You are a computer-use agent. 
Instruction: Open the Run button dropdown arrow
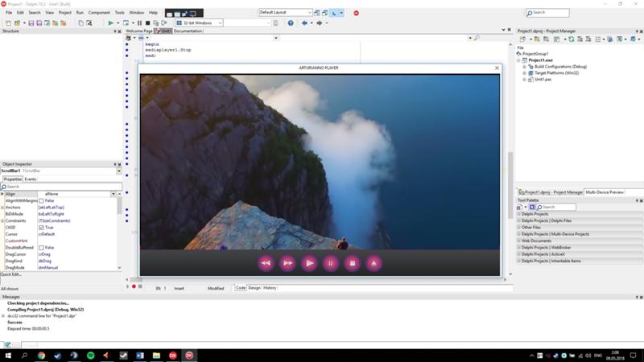coord(118,23)
